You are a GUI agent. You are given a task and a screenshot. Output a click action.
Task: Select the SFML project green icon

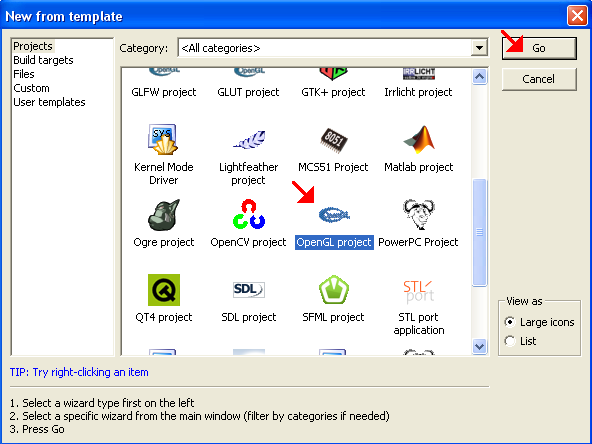(x=334, y=290)
